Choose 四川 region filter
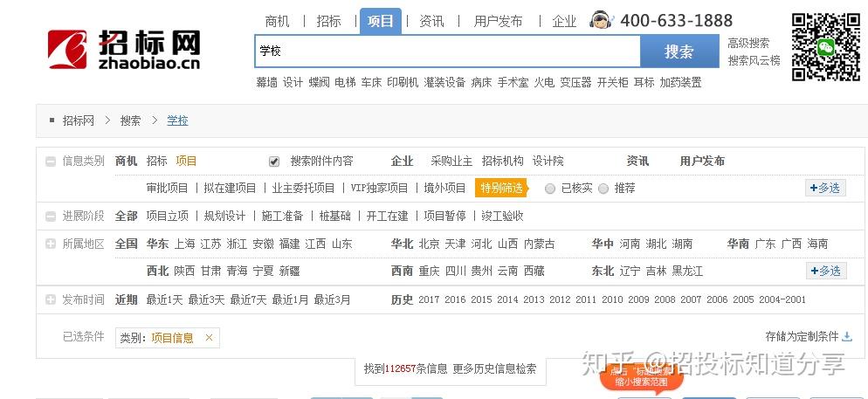868x399 pixels. (x=456, y=272)
